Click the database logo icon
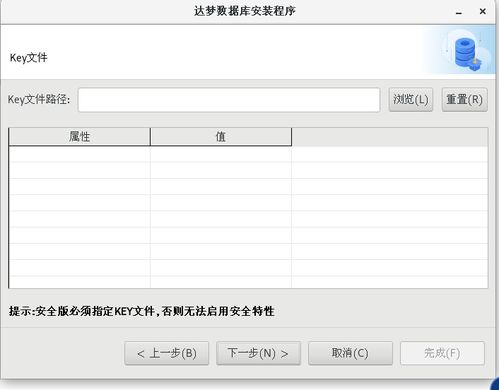The image size is (499, 390). coord(467,53)
